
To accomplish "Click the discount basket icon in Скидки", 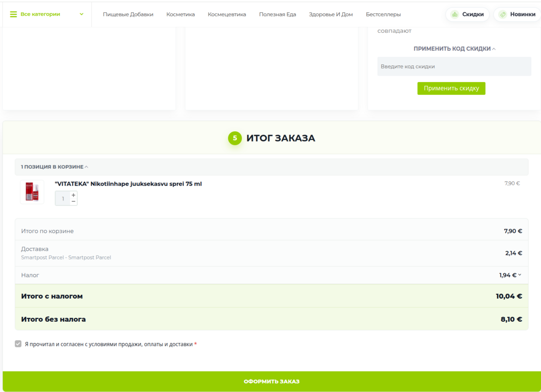I will pos(455,14).
